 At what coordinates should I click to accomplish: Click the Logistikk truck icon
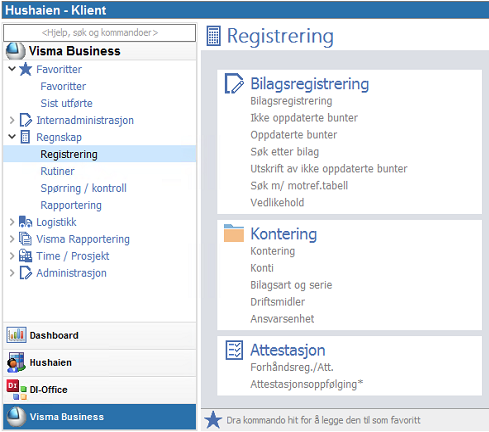point(25,222)
